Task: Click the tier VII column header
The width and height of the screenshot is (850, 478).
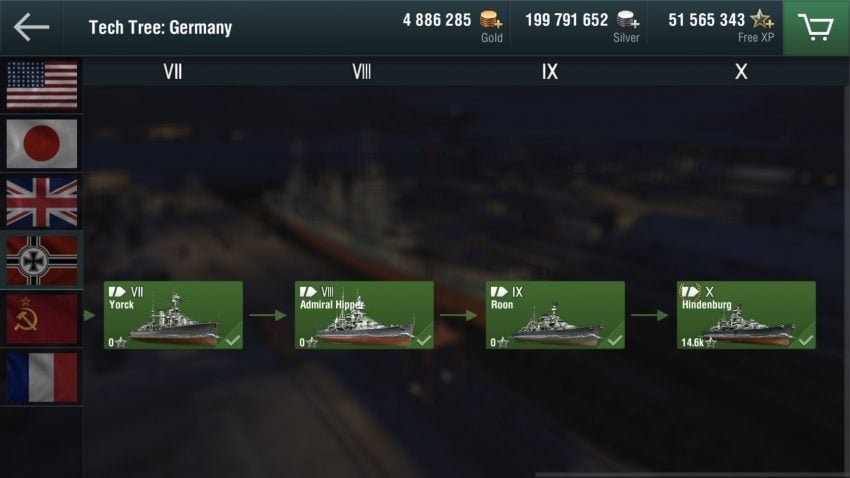Action: coord(173,72)
